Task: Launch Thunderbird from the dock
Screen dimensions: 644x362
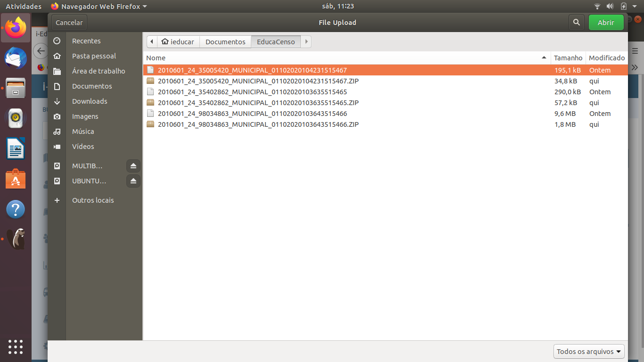Action: (x=16, y=58)
